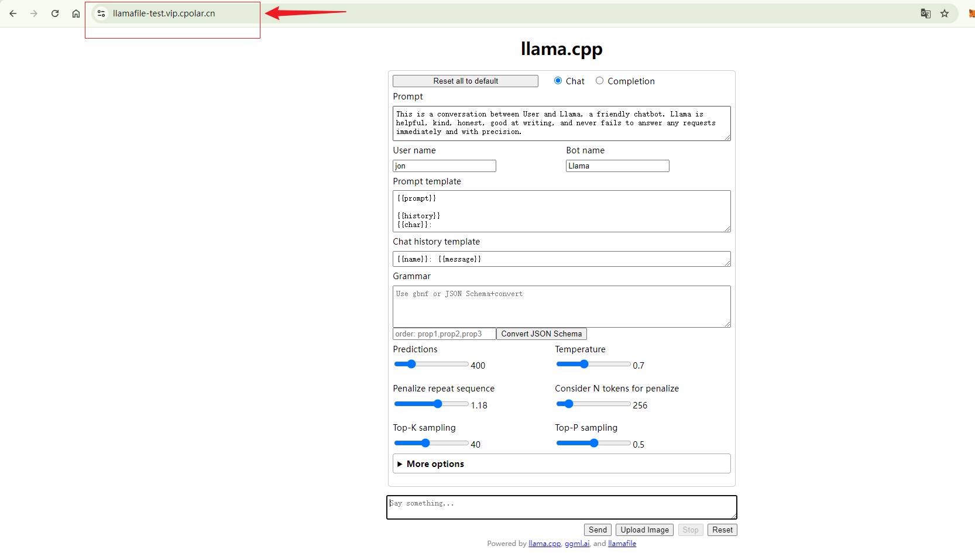The image size is (975, 560).
Task: Click the Top-P sampling slider handle
Action: click(x=594, y=443)
